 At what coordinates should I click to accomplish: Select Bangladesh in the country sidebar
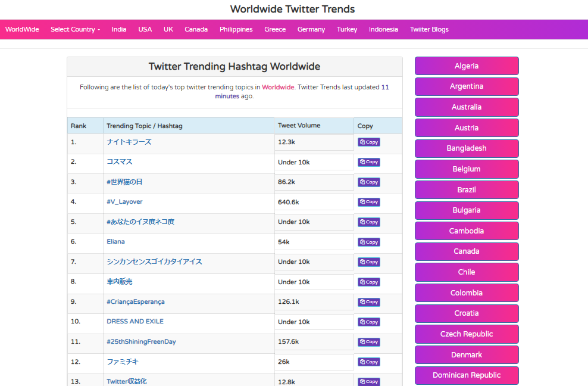point(467,148)
